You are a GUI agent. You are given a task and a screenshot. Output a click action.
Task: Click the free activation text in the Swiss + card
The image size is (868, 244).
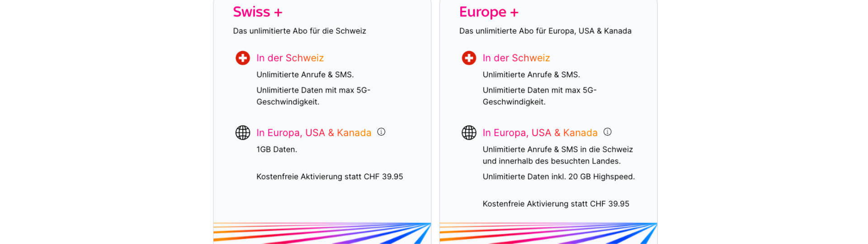coord(330,177)
